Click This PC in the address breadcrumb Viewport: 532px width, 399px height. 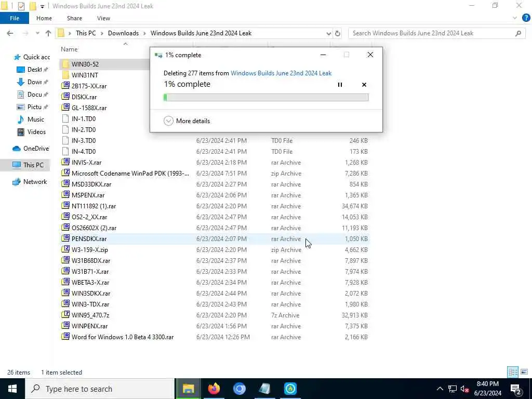click(86, 33)
